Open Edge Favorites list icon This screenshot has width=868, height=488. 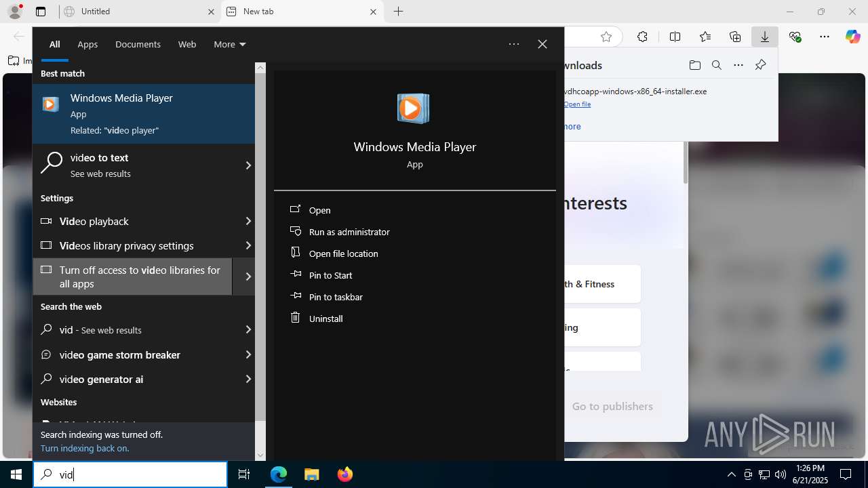(705, 37)
